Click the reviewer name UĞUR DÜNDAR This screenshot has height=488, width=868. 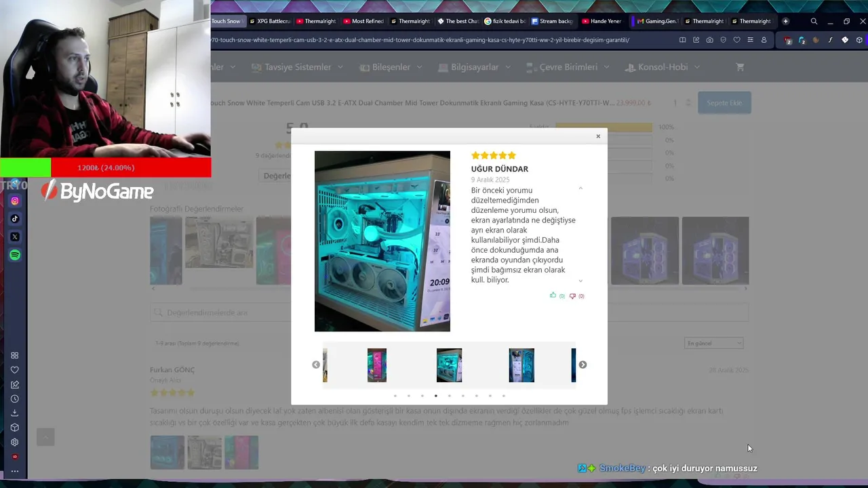500,169
